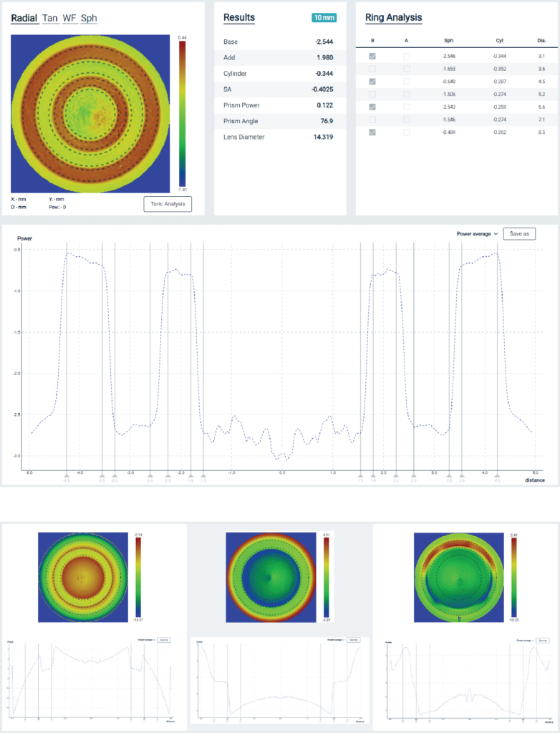The height and width of the screenshot is (733, 560).
Task: Select the WF map tab
Action: click(x=69, y=18)
